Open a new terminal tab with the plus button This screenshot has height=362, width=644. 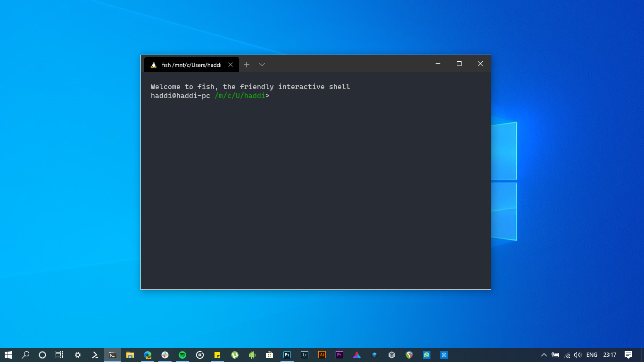[x=247, y=64]
